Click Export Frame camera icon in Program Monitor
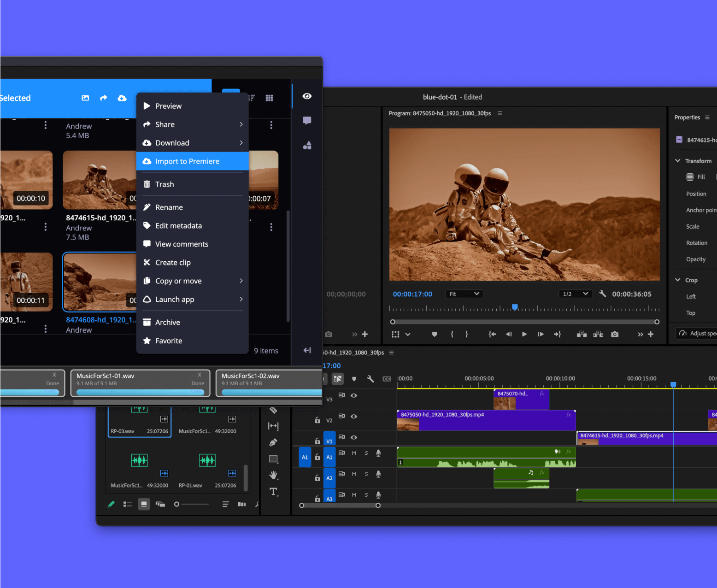 click(x=615, y=334)
